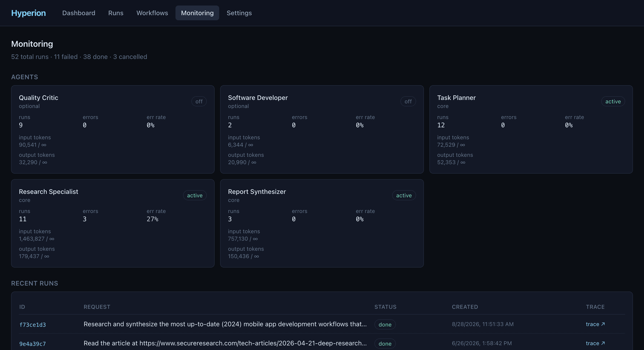644x350 pixels.
Task: Click the 8/28/2026 created timestamp
Action: (x=483, y=324)
